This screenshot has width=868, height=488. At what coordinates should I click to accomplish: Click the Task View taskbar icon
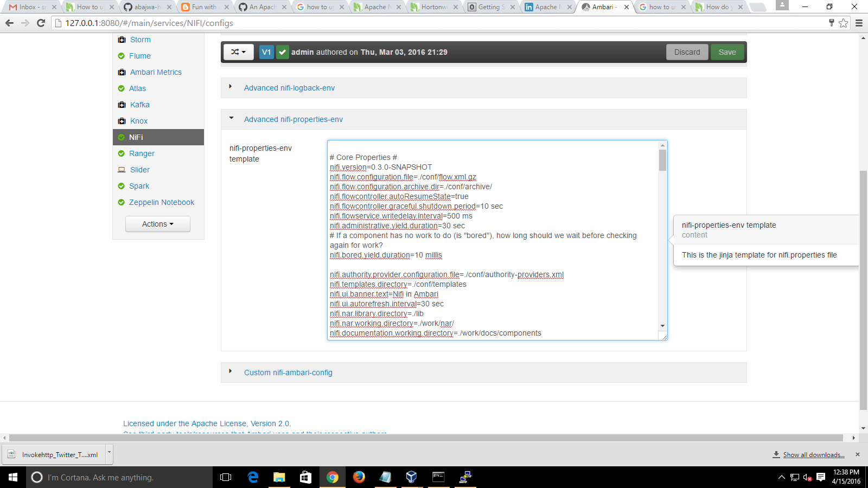[x=225, y=477]
